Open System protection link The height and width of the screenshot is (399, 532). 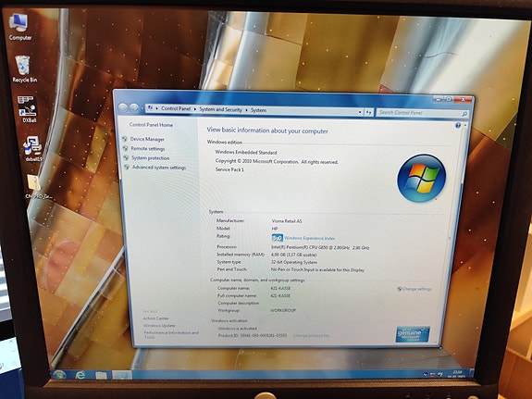(x=150, y=158)
